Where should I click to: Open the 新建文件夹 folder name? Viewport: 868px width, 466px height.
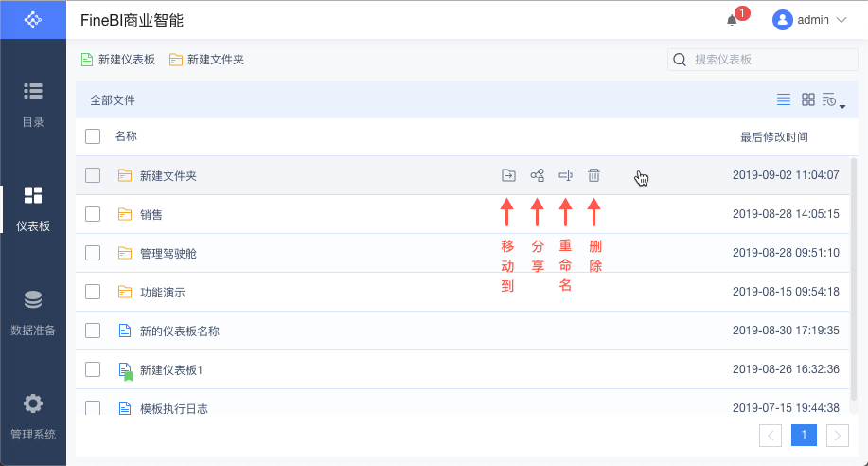[168, 176]
